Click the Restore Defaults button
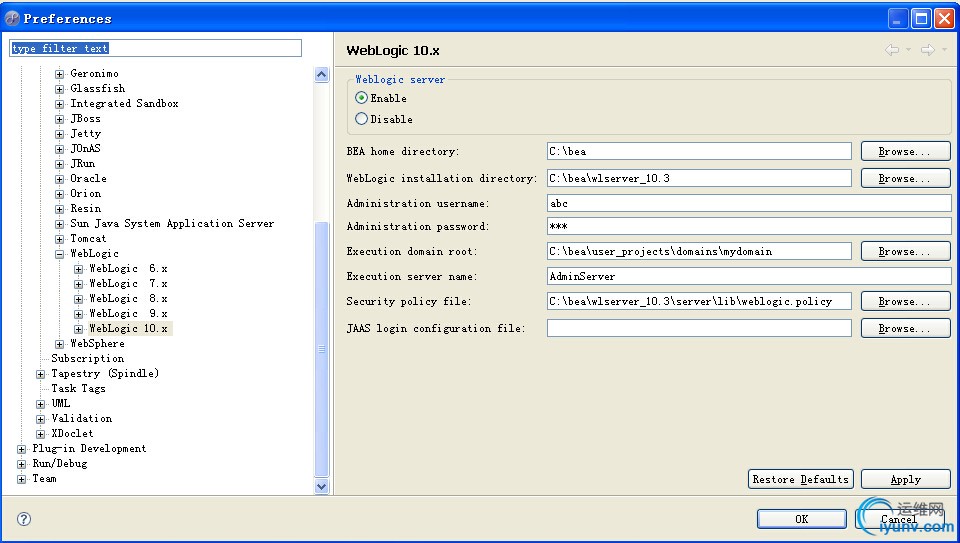The image size is (960, 543). 800,479
